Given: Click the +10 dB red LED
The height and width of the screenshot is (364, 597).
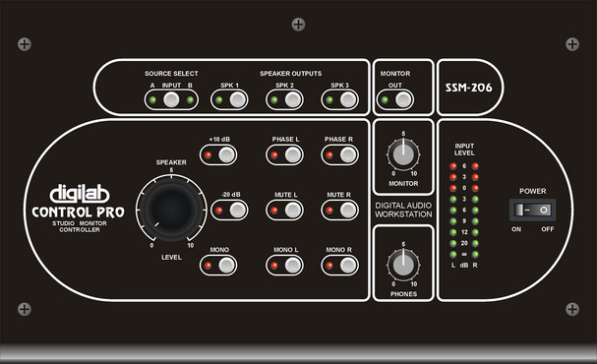Looking at the screenshot, I should (208, 155).
